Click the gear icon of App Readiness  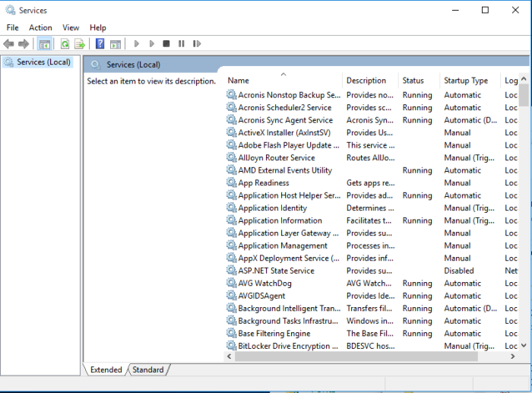click(x=231, y=182)
